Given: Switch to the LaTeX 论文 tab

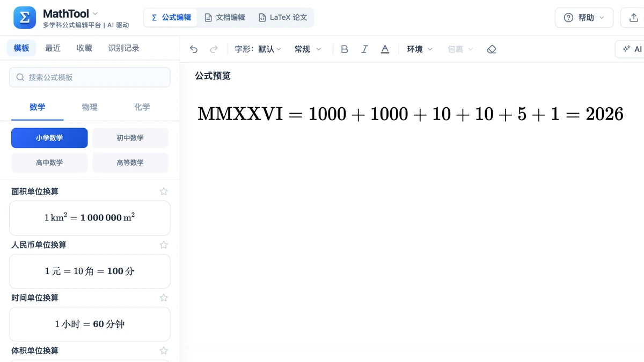Looking at the screenshot, I should (283, 18).
